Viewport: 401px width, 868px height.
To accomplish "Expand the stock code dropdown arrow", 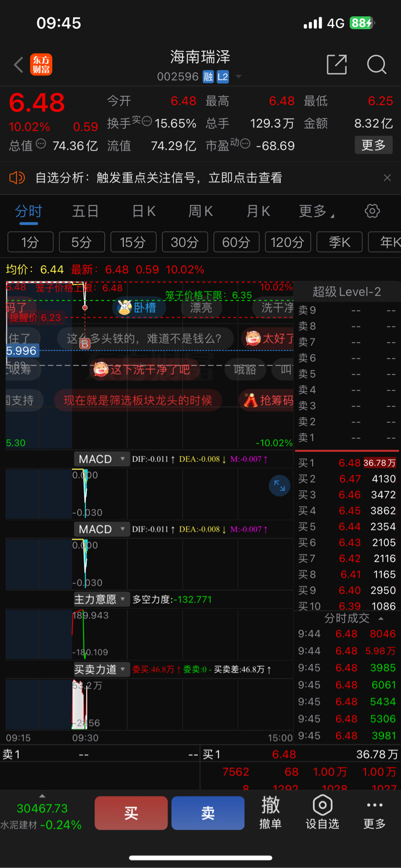I will coord(239,77).
